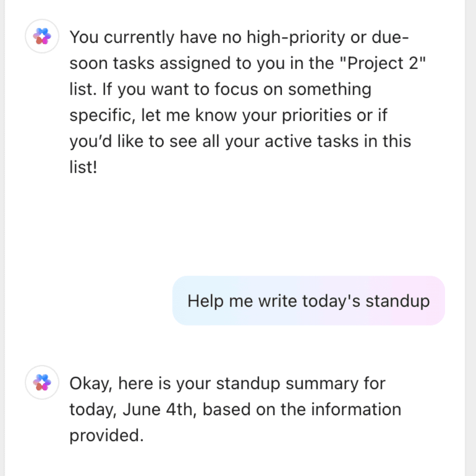This screenshot has width=476, height=476.
Task: Click the AI avatar beside the "Project 2" reply
Action: click(x=42, y=36)
